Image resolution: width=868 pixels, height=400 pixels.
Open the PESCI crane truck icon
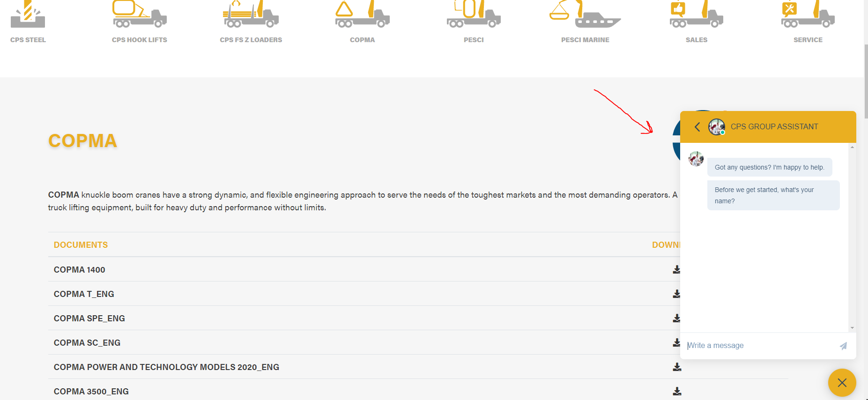[x=474, y=14]
